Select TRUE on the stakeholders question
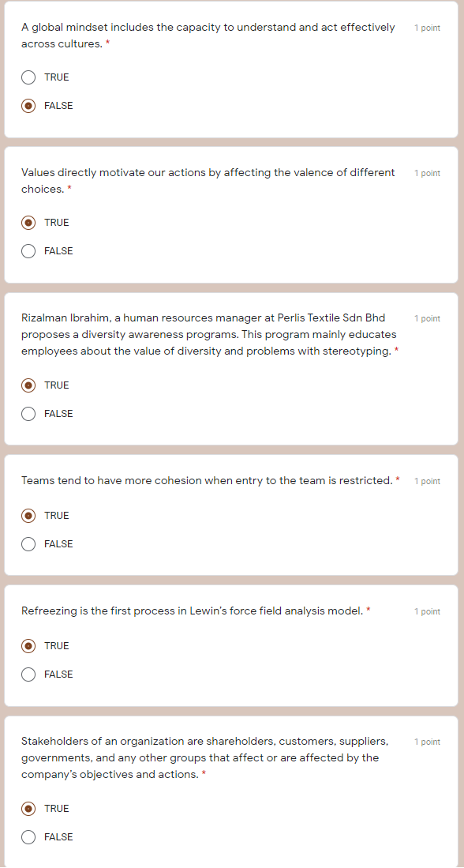 point(28,808)
